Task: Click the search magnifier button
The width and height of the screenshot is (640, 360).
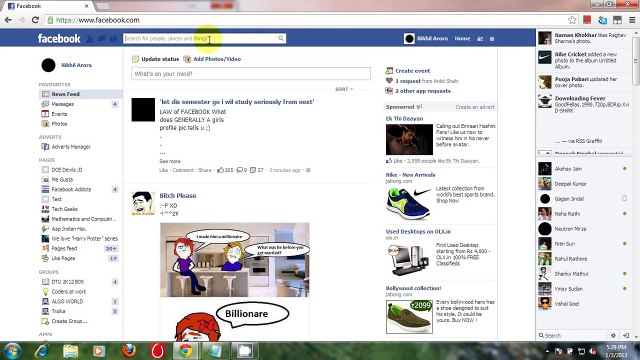Action: pos(281,38)
